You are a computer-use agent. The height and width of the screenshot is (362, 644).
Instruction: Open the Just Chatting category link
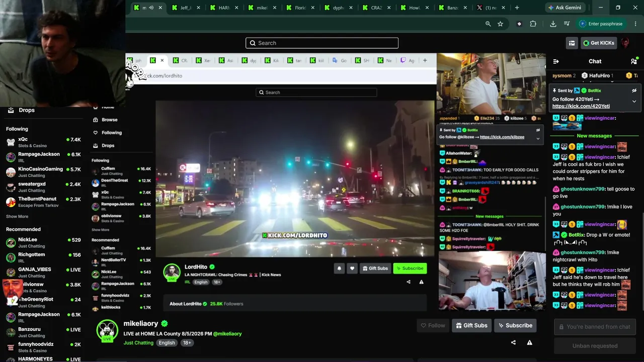click(x=138, y=343)
